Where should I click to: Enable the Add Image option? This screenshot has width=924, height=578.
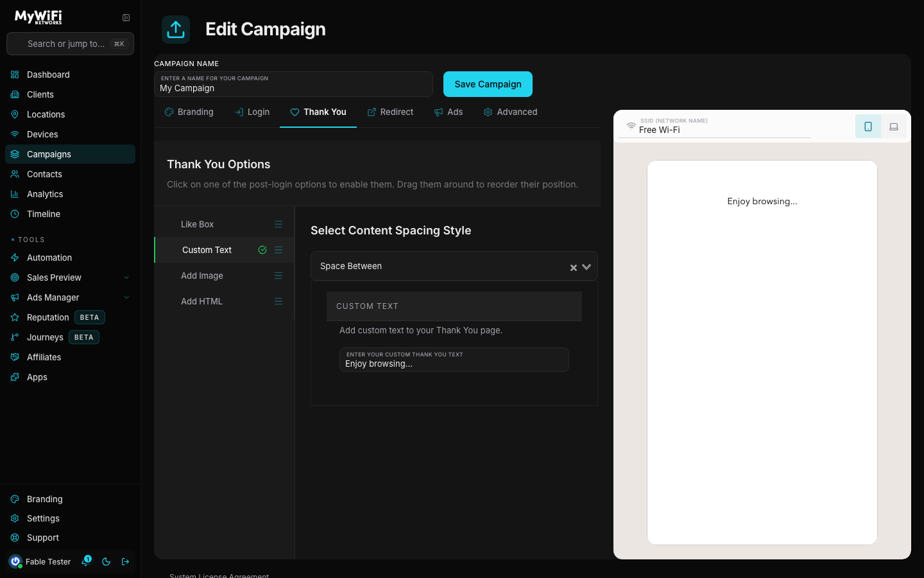tap(202, 276)
